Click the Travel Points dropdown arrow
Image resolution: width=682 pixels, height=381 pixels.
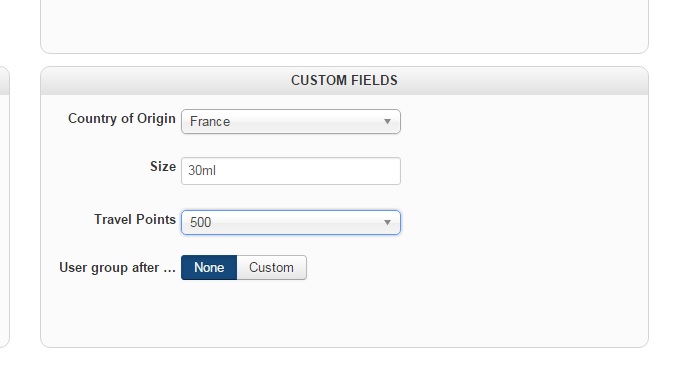click(387, 222)
